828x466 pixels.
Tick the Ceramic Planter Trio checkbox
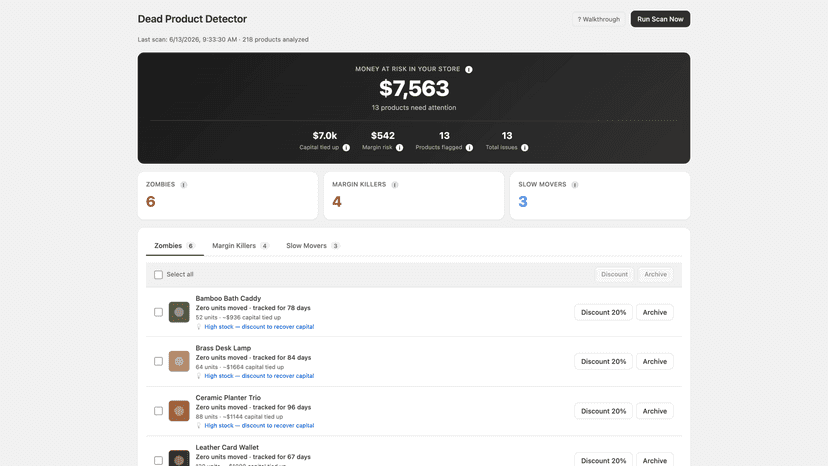(x=158, y=411)
